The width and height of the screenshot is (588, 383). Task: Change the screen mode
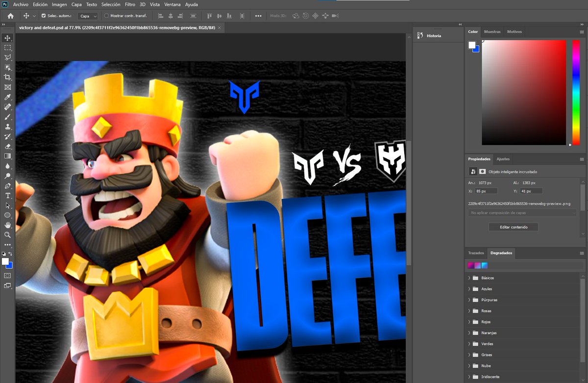[x=7, y=286]
